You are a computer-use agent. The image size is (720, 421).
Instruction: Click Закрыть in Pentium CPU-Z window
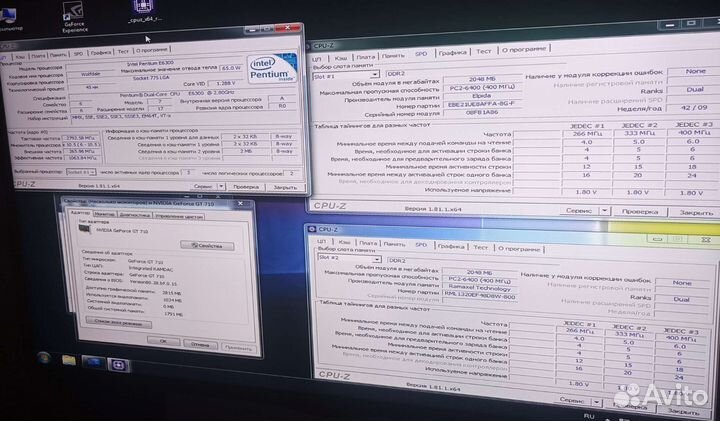tap(285, 187)
